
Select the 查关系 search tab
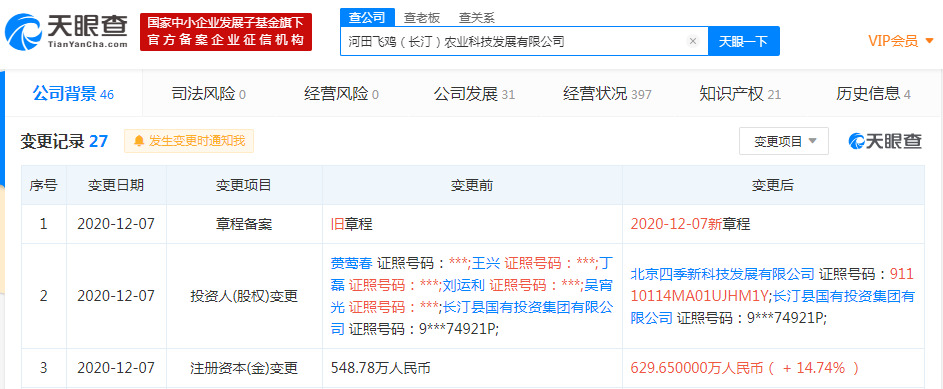tap(476, 18)
